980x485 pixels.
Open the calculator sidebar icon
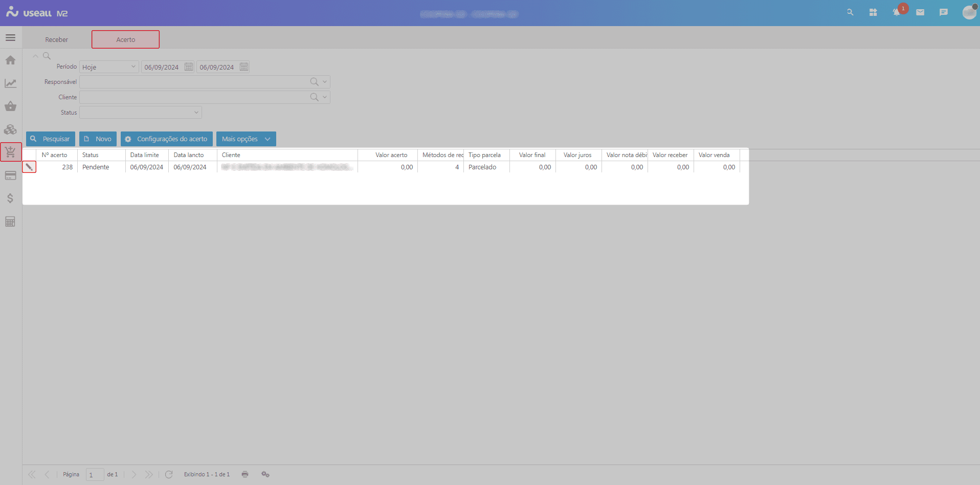(10, 222)
